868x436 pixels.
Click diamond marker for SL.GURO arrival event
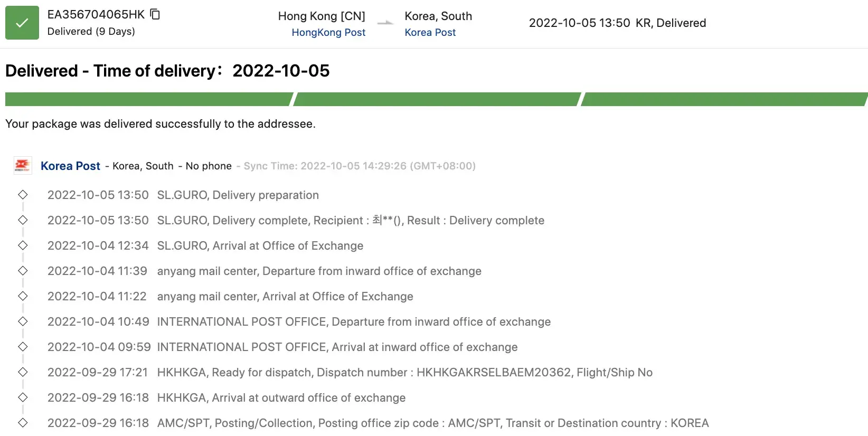click(x=23, y=245)
